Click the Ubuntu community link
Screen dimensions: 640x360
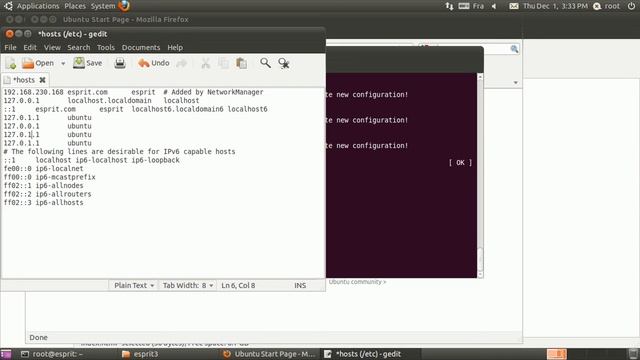357,282
